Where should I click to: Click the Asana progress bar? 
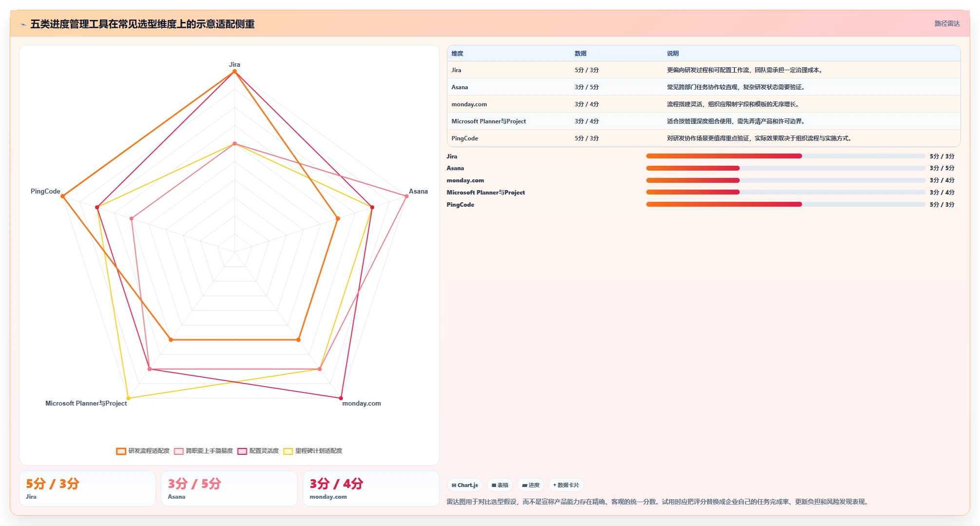click(x=786, y=168)
